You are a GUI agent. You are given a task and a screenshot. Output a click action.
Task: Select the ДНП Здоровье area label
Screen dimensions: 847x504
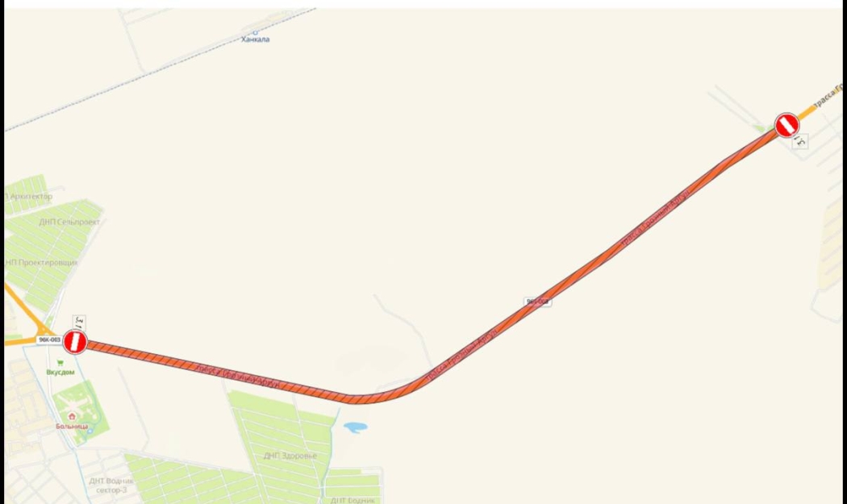[x=290, y=456]
